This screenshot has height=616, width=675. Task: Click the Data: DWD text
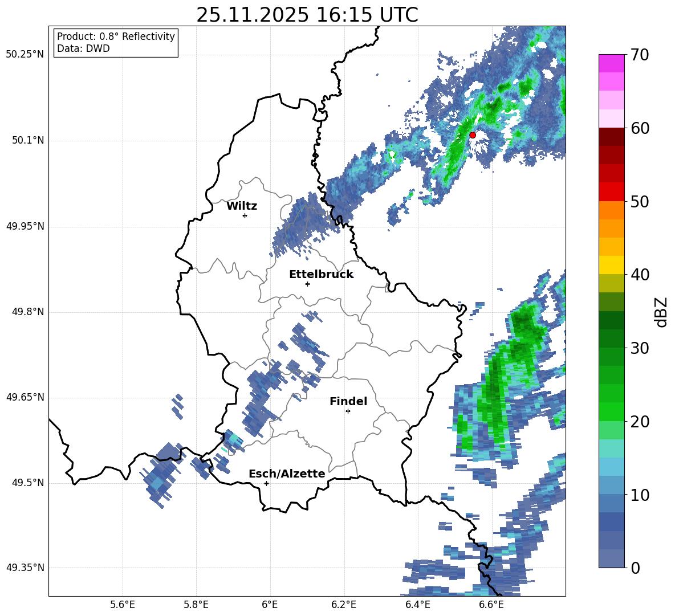[x=83, y=48]
